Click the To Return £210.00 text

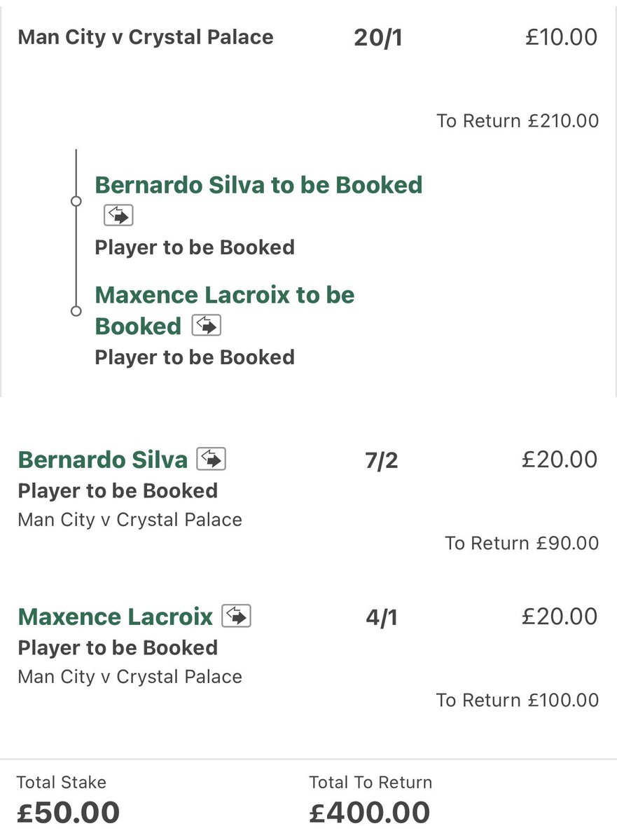[x=518, y=121]
